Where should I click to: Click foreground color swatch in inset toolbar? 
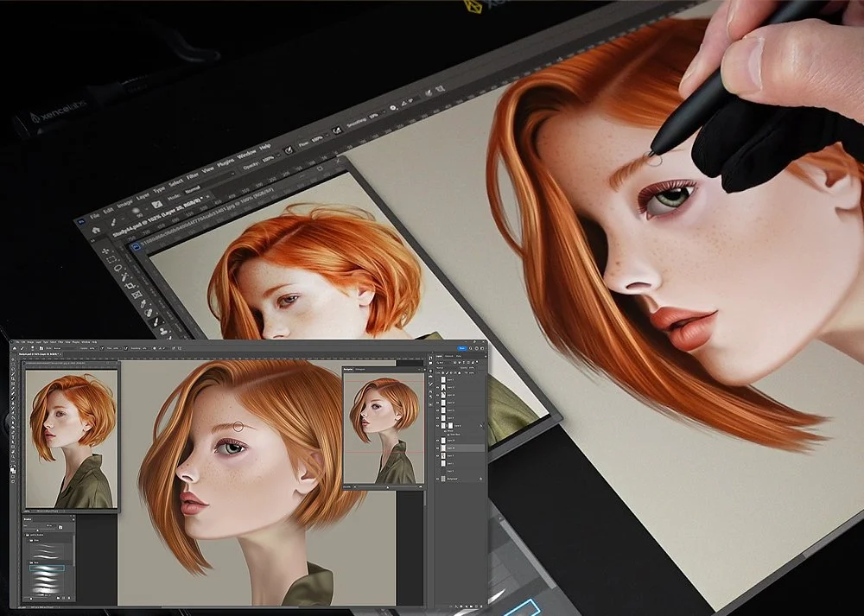[12, 469]
